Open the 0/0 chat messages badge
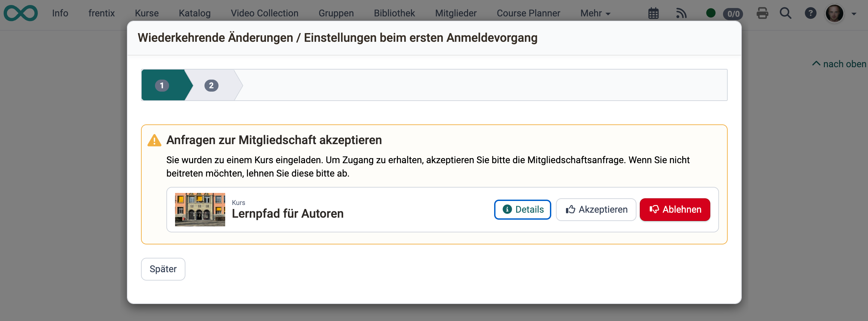Image resolution: width=868 pixels, height=321 pixels. 733,13
